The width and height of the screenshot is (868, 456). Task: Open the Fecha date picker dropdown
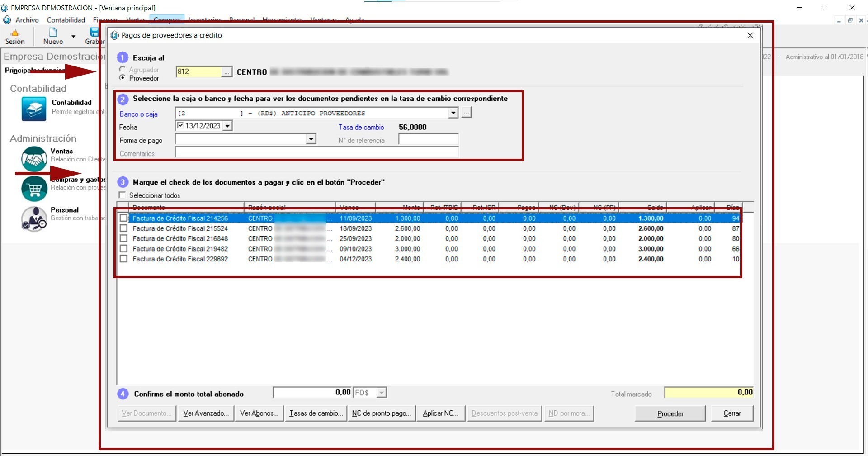click(x=227, y=126)
